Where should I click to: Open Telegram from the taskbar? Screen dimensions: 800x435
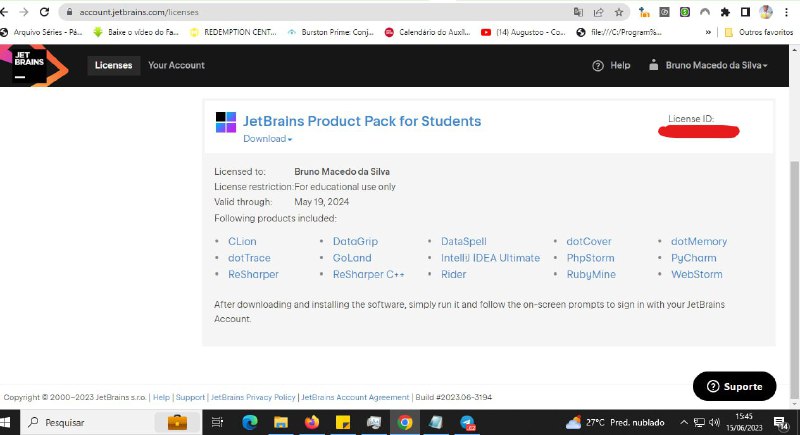coord(467,422)
